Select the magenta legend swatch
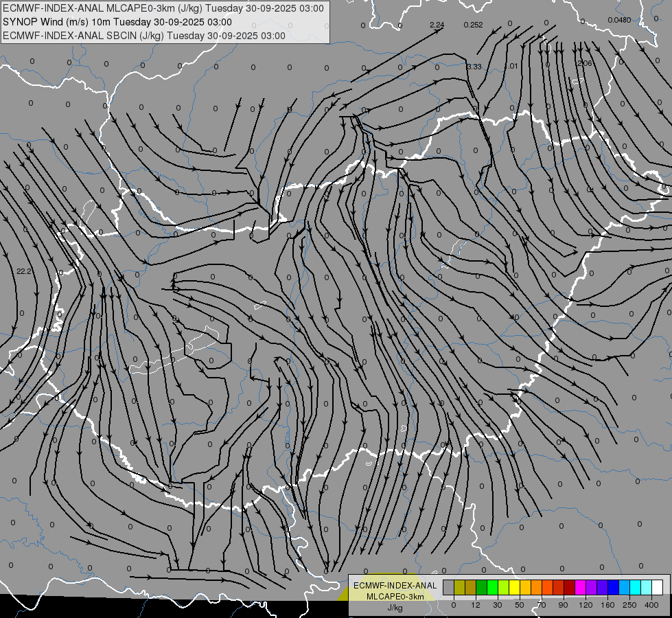 click(580, 587)
